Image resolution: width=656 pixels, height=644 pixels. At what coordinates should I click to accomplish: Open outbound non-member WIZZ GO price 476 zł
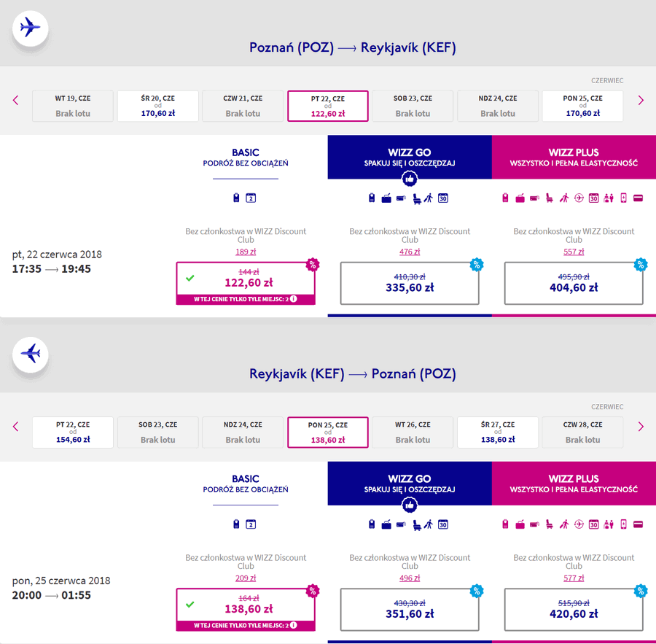[410, 252]
